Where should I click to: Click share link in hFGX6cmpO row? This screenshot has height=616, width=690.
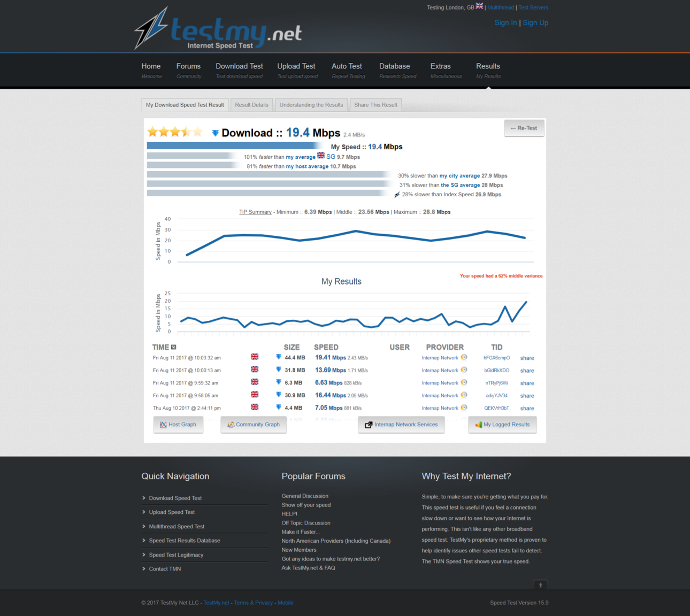tap(527, 358)
